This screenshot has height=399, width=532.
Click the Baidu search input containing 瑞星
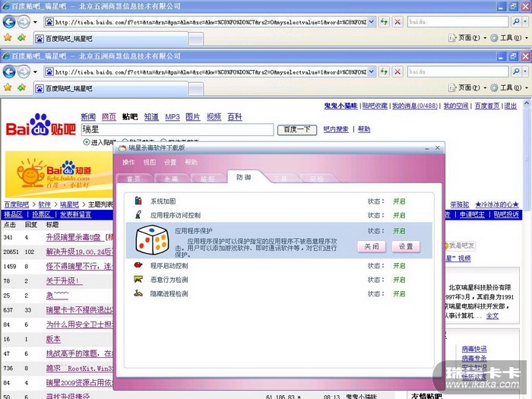[x=177, y=130]
